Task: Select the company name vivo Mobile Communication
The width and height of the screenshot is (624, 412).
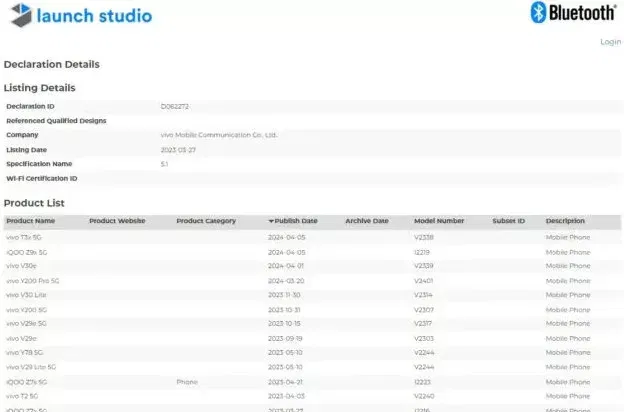Action: coord(219,135)
